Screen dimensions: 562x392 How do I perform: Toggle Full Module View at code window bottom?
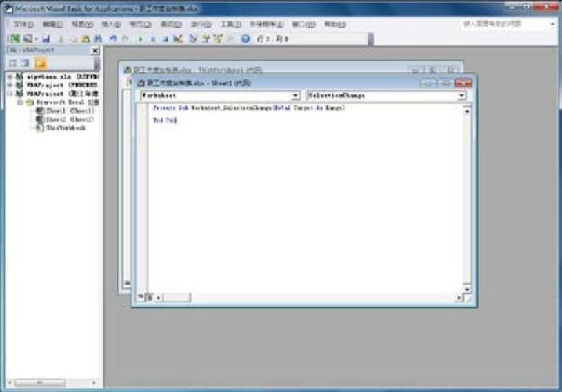(150, 297)
